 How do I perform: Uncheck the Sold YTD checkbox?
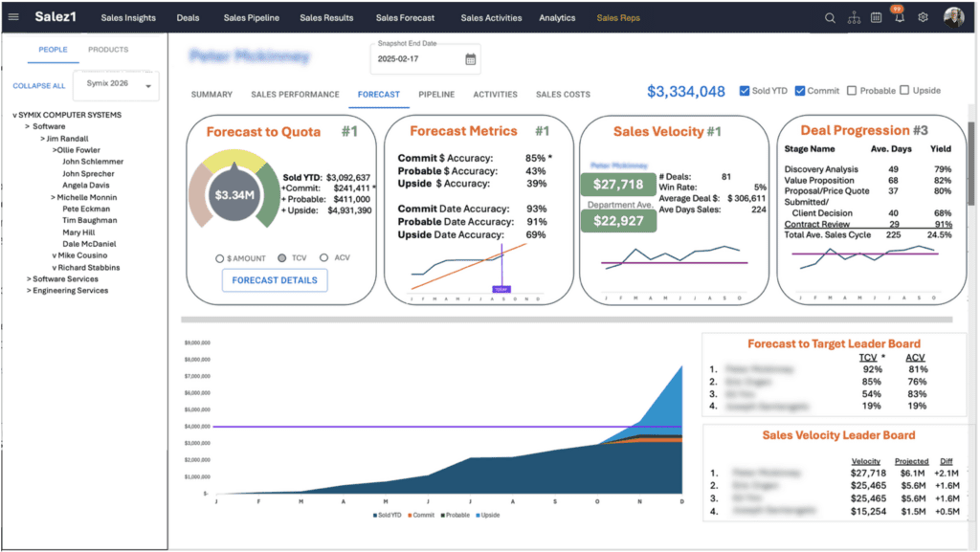coord(745,91)
